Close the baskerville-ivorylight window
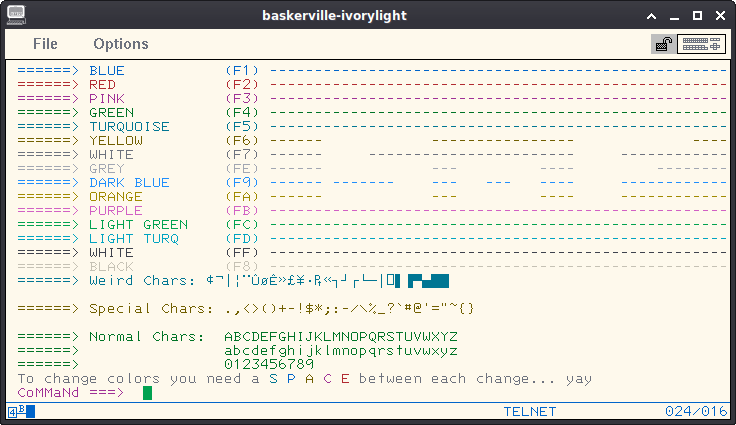This screenshot has height=425, width=736. 721,15
